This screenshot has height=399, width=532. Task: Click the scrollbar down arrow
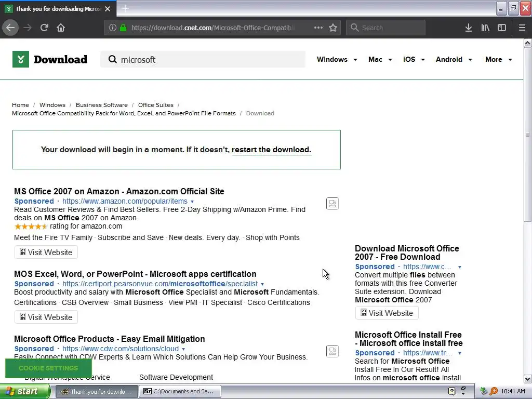click(x=527, y=379)
